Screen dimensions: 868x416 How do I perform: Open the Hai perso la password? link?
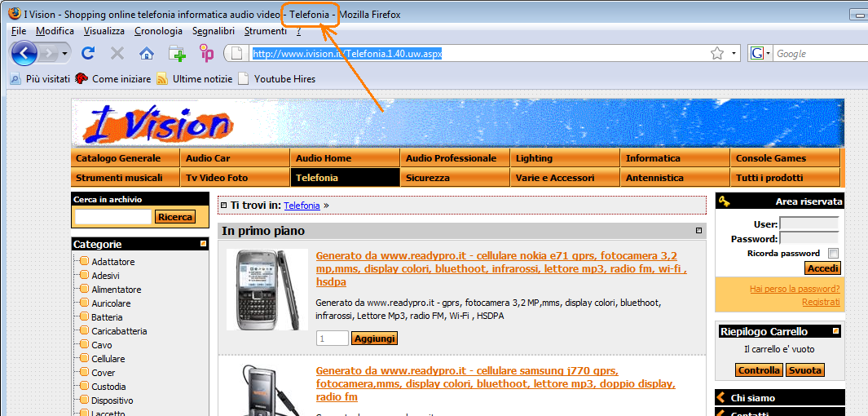(x=795, y=289)
